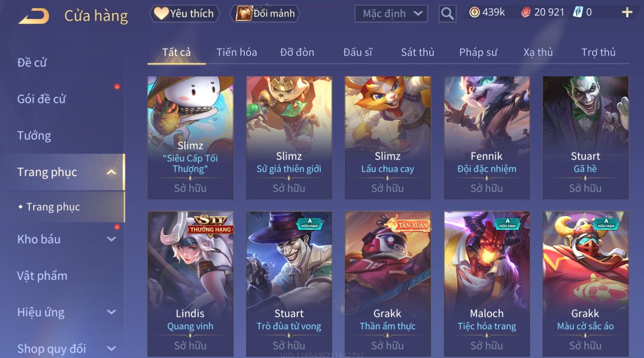The image size is (644, 358).
Task: Select the Tiến hóa tab
Action: (x=237, y=52)
